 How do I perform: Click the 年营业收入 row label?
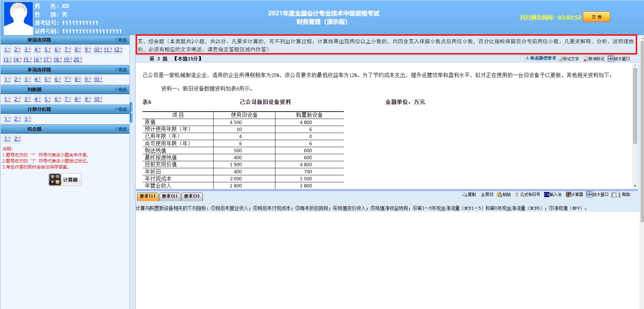(x=158, y=186)
